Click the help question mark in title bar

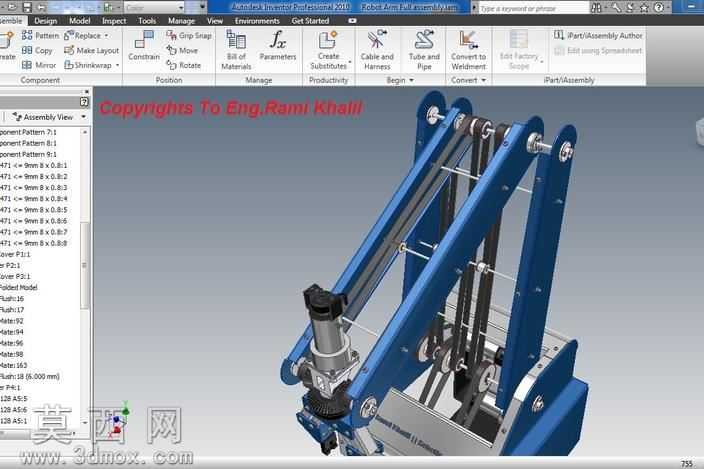click(x=659, y=8)
